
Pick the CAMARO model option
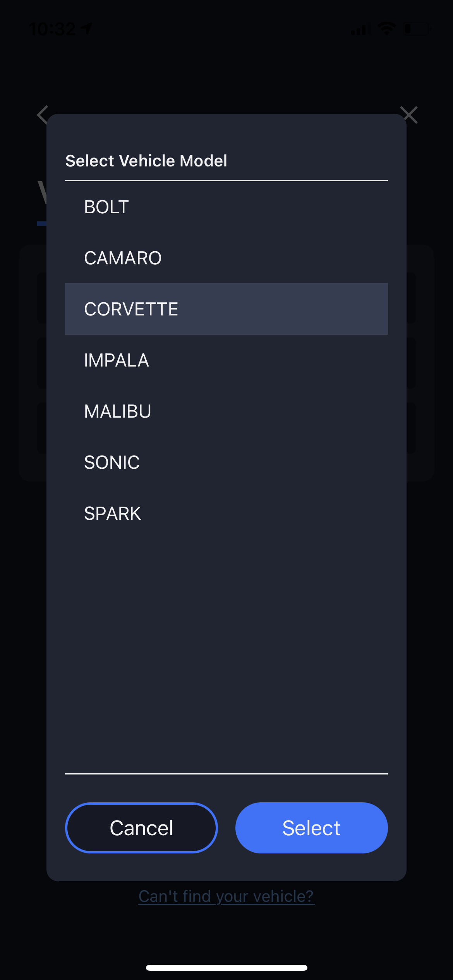(x=226, y=258)
